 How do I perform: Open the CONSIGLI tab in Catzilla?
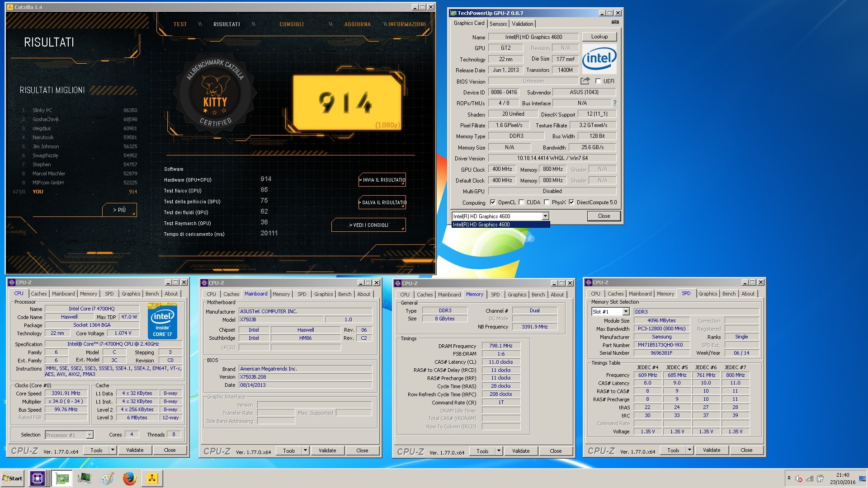point(292,24)
